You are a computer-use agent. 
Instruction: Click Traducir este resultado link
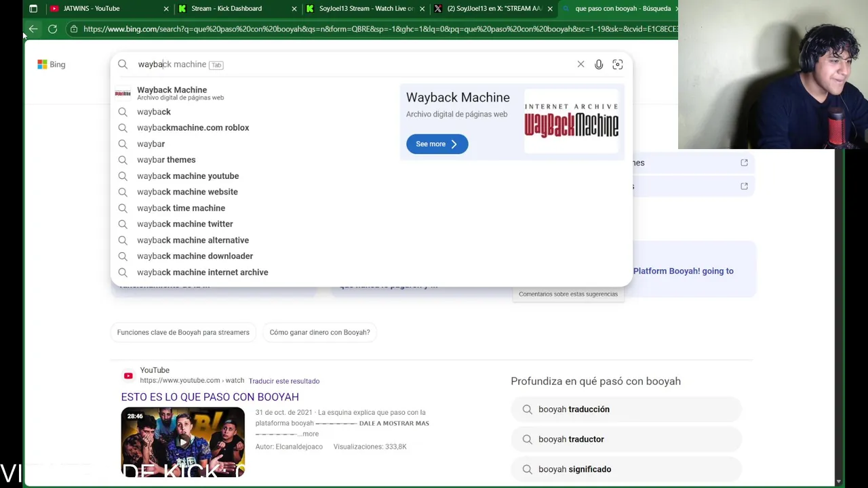click(283, 381)
